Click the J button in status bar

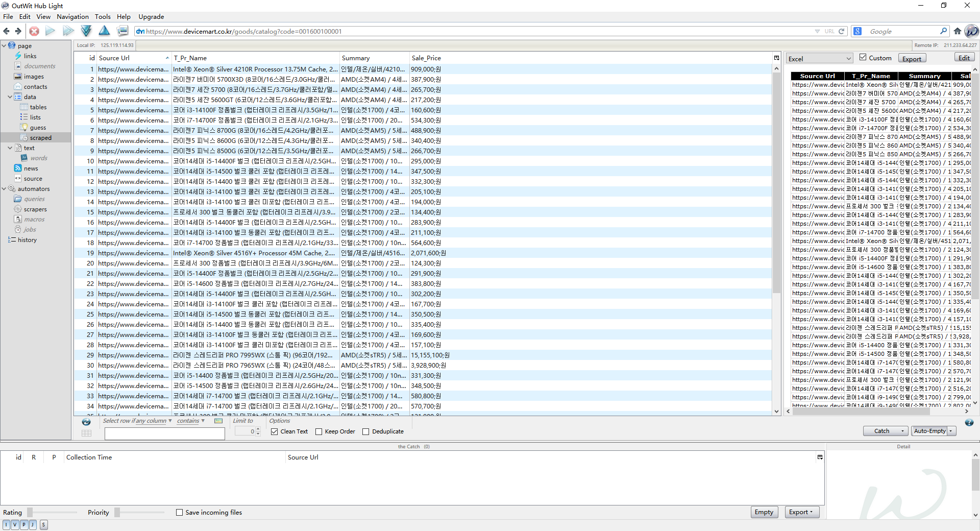point(32,524)
